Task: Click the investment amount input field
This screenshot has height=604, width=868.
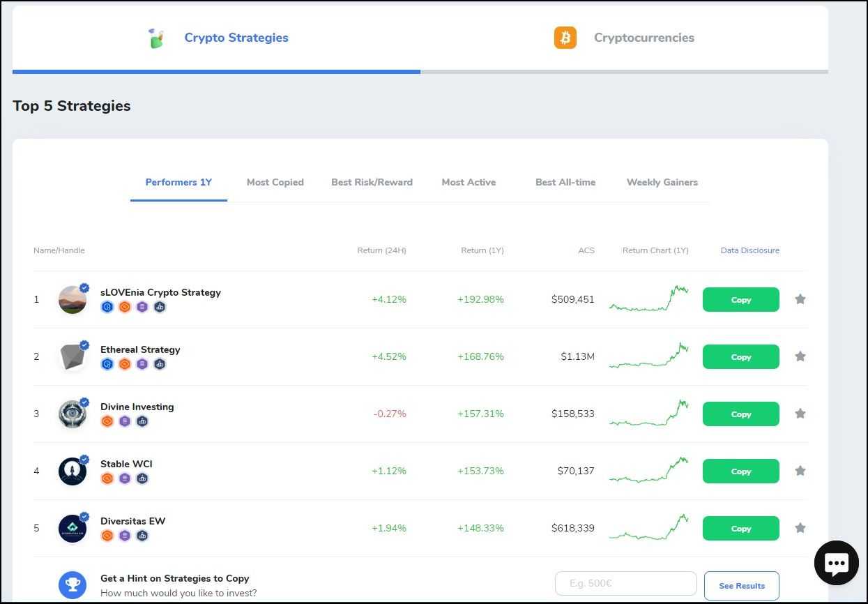Action: [625, 584]
